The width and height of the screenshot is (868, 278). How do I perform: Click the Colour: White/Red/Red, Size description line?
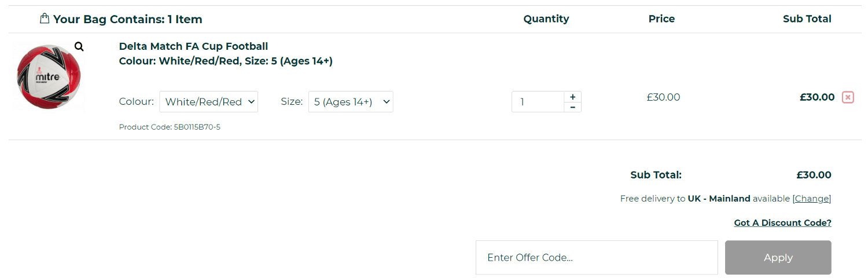[x=226, y=61]
